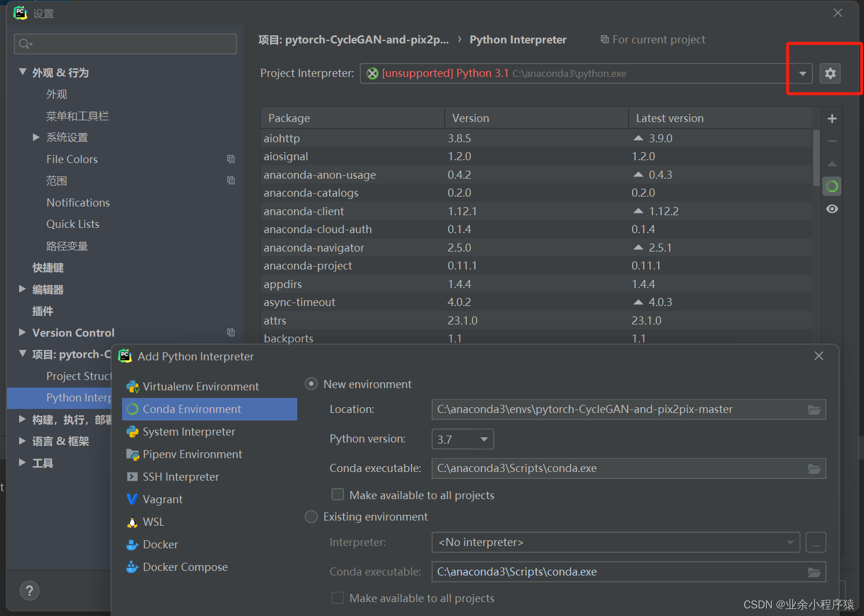Open the help question mark button
The width and height of the screenshot is (864, 616).
point(29,591)
